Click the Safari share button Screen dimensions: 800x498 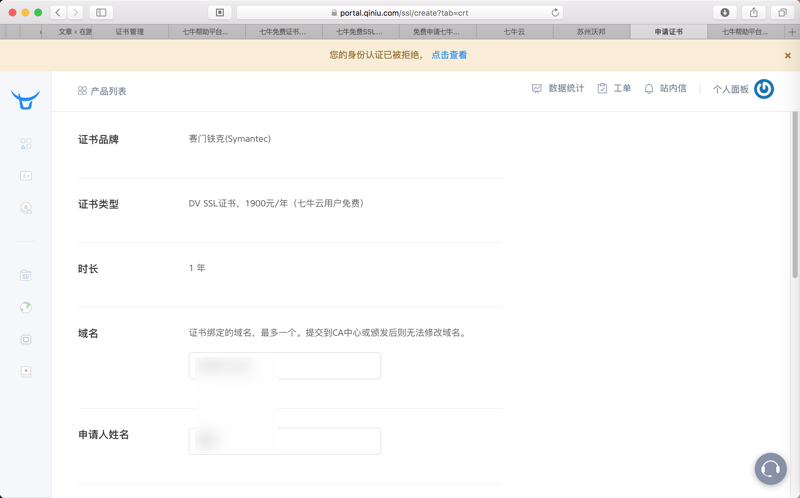point(754,12)
